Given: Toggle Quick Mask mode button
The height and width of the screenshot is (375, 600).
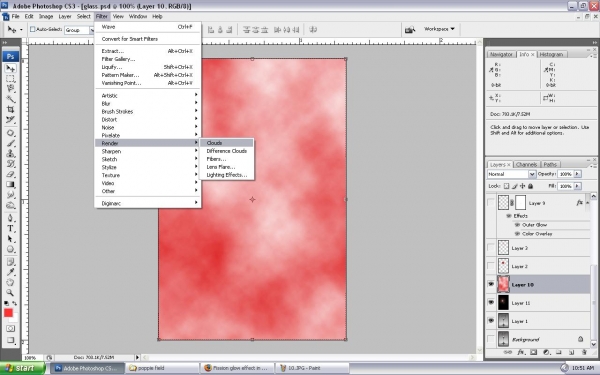Looking at the screenshot, I should [x=10, y=329].
